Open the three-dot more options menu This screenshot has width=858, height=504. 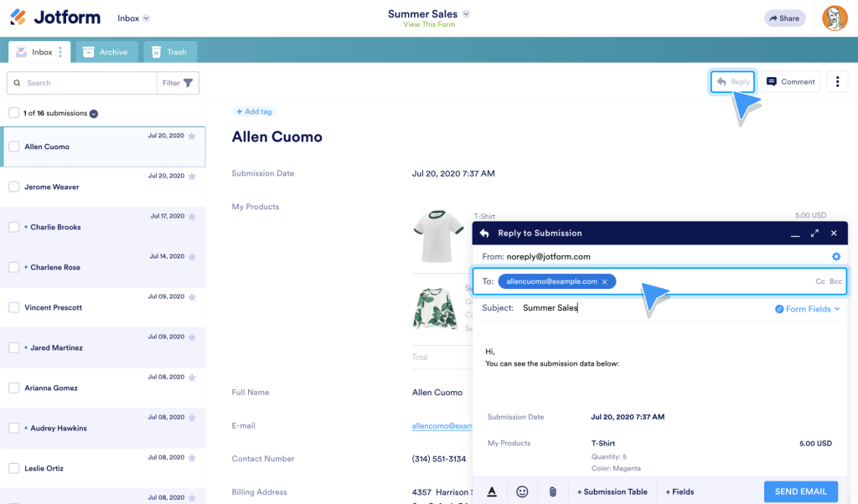(836, 81)
